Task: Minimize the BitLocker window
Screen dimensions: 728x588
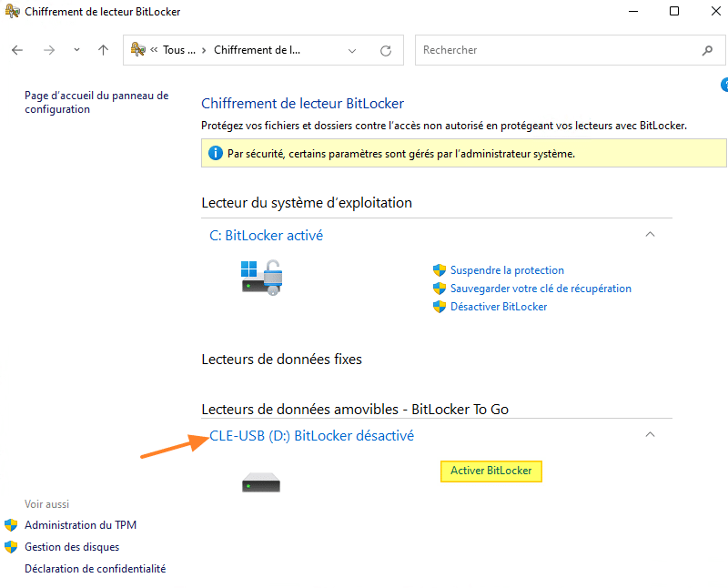Action: coord(633,11)
